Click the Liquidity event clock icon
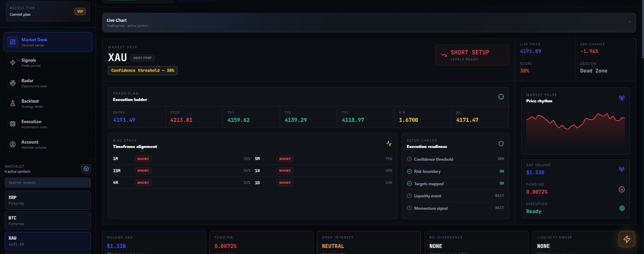The height and width of the screenshot is (254, 644). coord(409,196)
